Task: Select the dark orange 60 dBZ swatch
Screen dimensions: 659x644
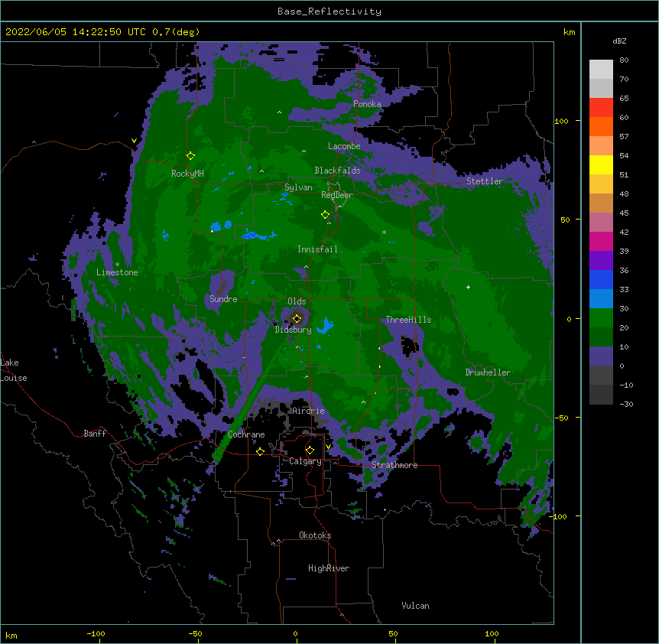Action: 601,126
